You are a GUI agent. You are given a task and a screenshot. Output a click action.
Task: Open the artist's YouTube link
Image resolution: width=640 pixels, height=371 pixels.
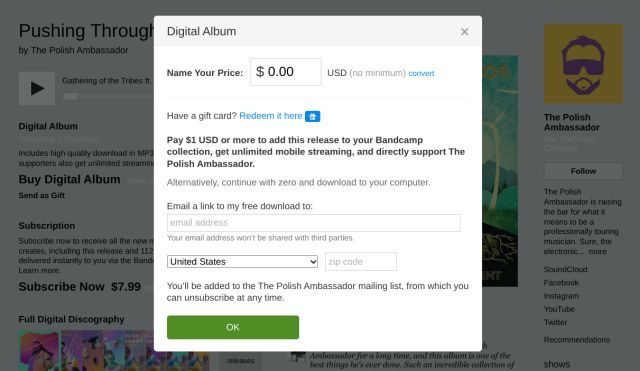click(x=559, y=309)
